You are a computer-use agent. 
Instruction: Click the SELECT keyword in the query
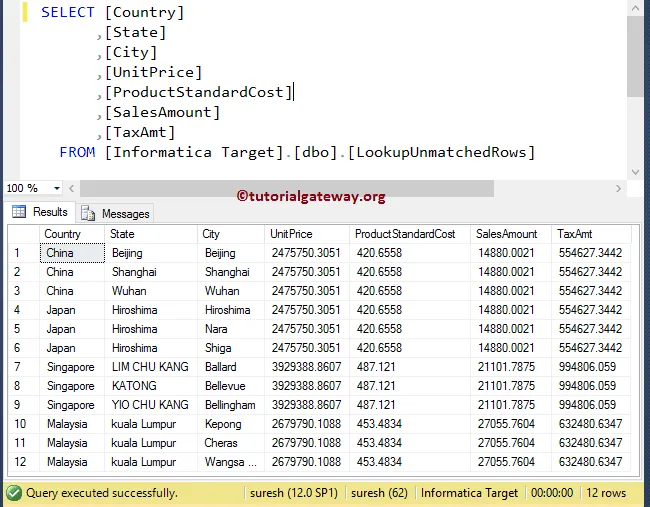pyautogui.click(x=68, y=12)
